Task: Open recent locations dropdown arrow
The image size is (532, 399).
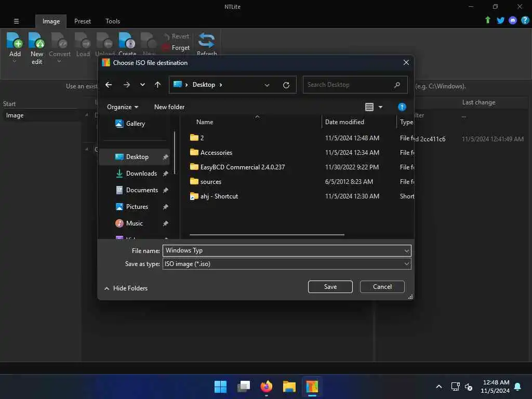Action: [142, 85]
